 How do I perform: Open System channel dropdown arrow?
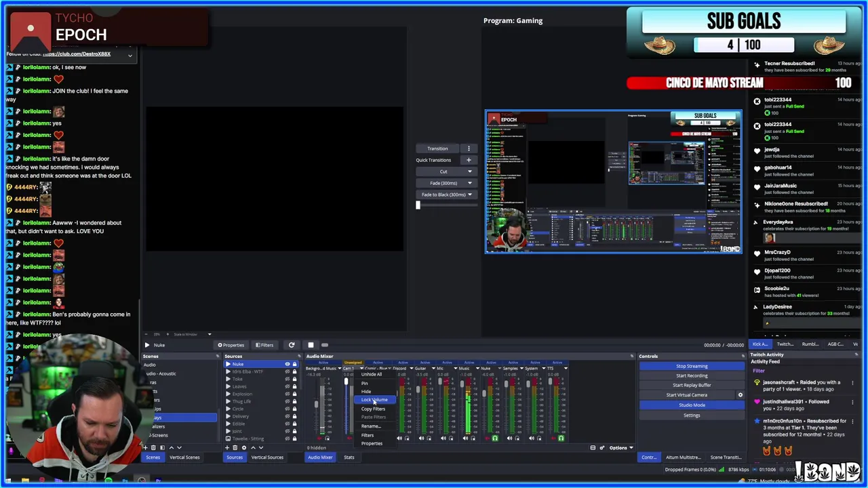[543, 368]
